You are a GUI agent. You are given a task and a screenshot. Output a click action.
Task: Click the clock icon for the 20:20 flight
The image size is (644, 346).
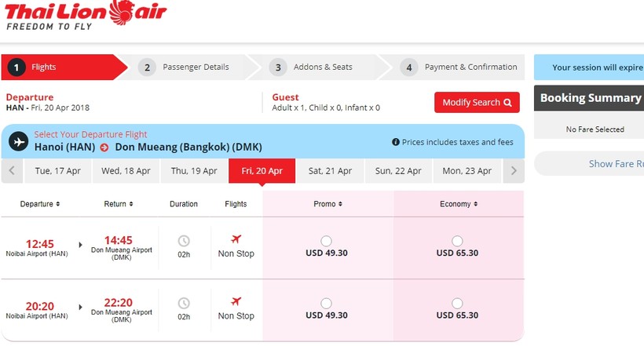click(x=184, y=304)
